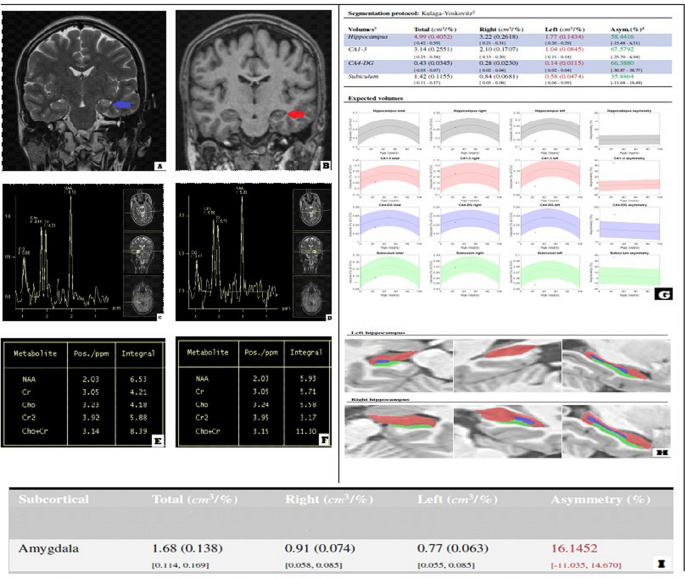The width and height of the screenshot is (685, 578).
Task: Select the CA4-DG row label
Action: [x=361, y=63]
